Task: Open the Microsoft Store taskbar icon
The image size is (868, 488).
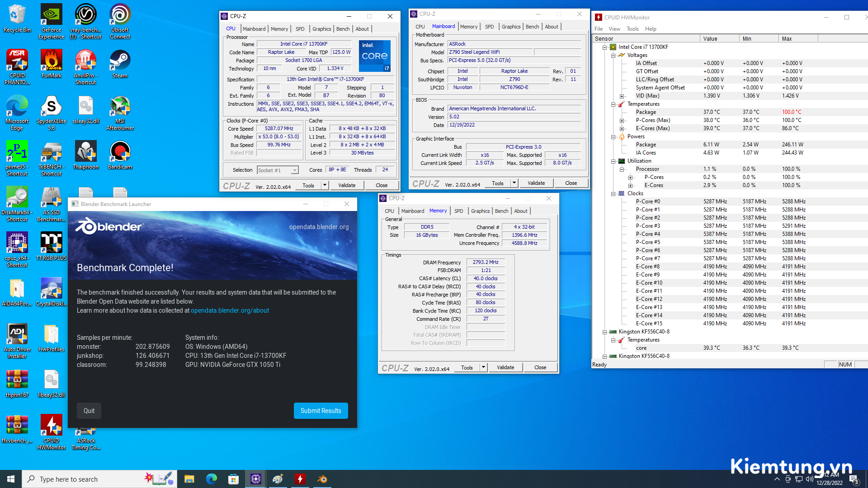Action: pyautogui.click(x=233, y=479)
